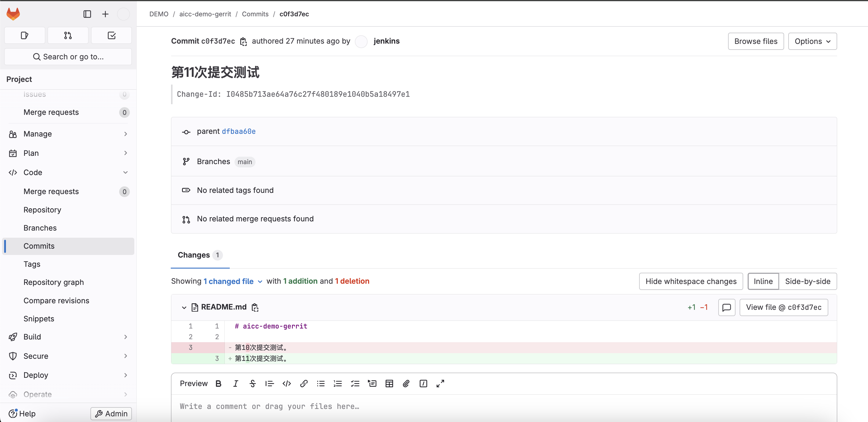Copy the commit SHA icon
868x422 pixels.
click(243, 42)
